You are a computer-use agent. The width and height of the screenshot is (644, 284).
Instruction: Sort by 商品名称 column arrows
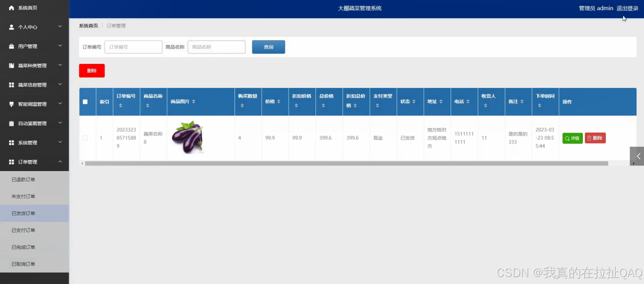(x=147, y=105)
